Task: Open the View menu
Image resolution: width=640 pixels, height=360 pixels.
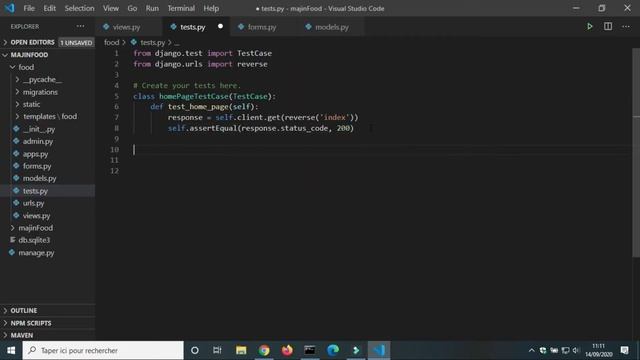Action: (x=111, y=8)
